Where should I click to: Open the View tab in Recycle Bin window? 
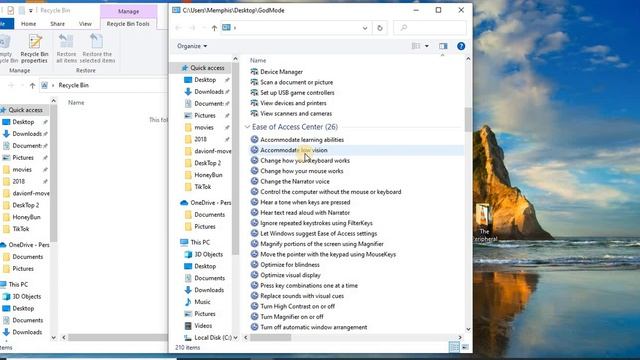tap(85, 24)
